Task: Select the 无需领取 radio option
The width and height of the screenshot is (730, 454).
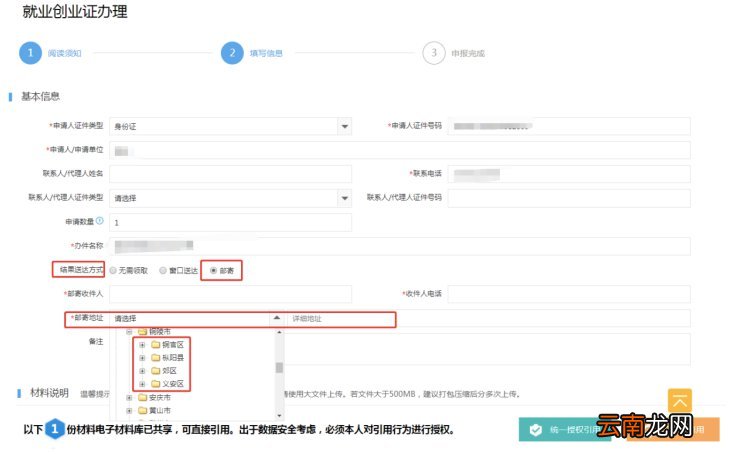Action: pyautogui.click(x=113, y=270)
